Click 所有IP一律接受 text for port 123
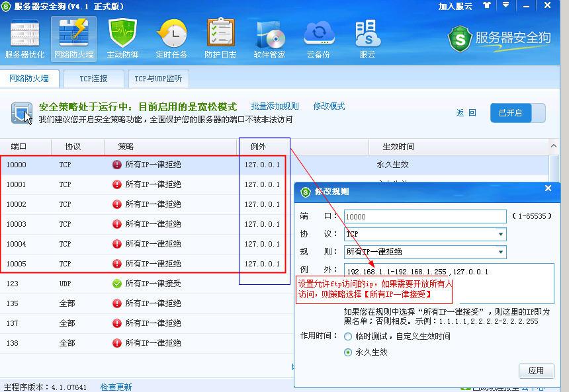 point(153,284)
